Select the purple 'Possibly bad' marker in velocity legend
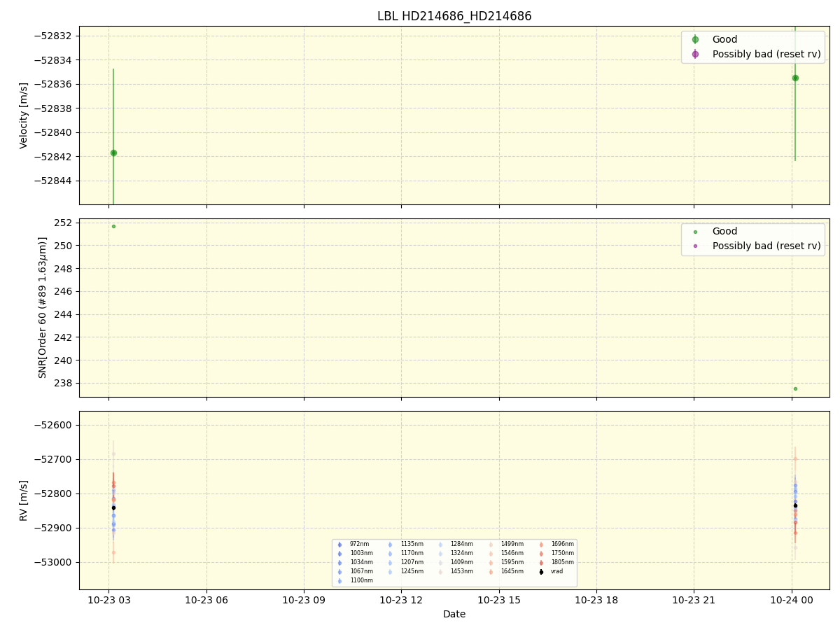Viewport: 840px width, 630px height. 695,54
